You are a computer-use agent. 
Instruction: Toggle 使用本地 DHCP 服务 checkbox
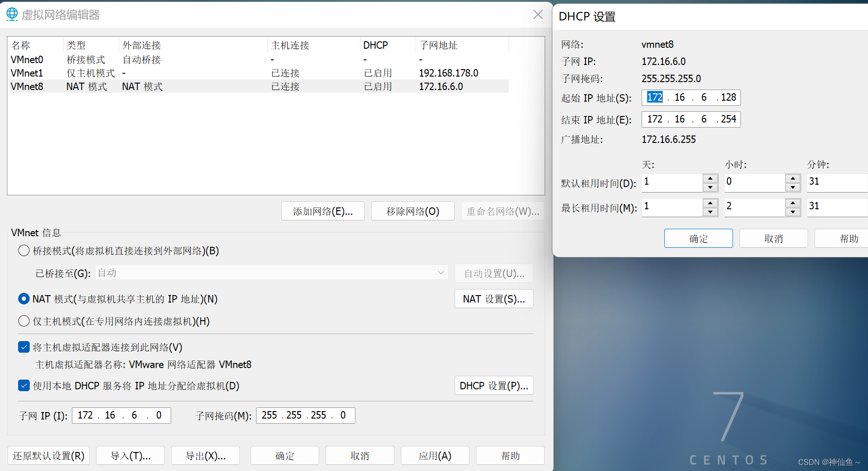pos(24,386)
